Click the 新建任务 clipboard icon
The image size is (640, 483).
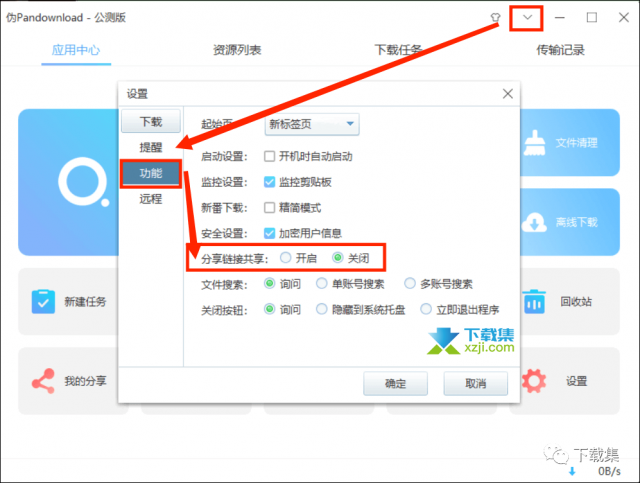point(43,301)
